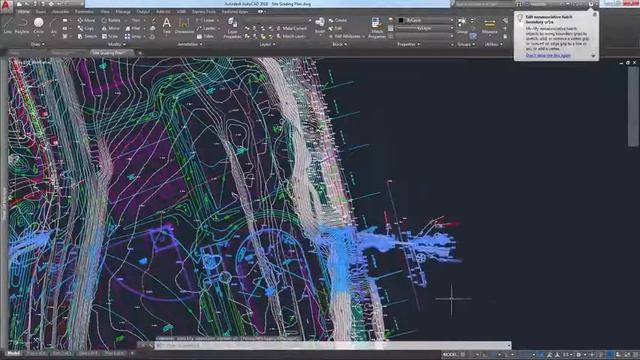Select the Dimension tool
The image size is (640, 360).
tap(184, 25)
